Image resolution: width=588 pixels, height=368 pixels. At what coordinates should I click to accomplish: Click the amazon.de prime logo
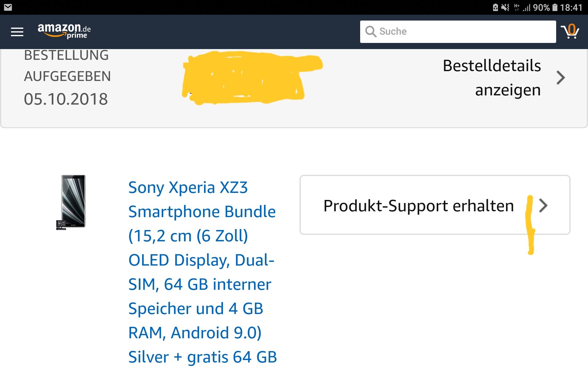[64, 31]
